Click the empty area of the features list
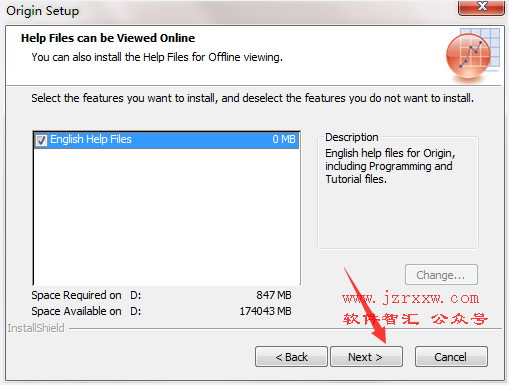This screenshot has height=385, width=509. [x=166, y=216]
